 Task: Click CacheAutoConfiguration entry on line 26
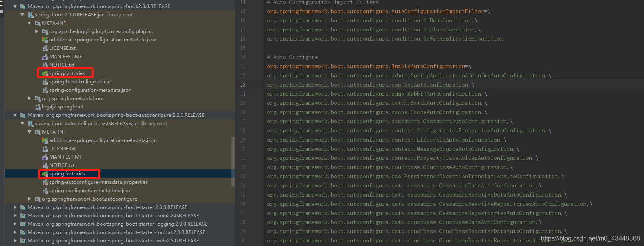(x=446, y=112)
